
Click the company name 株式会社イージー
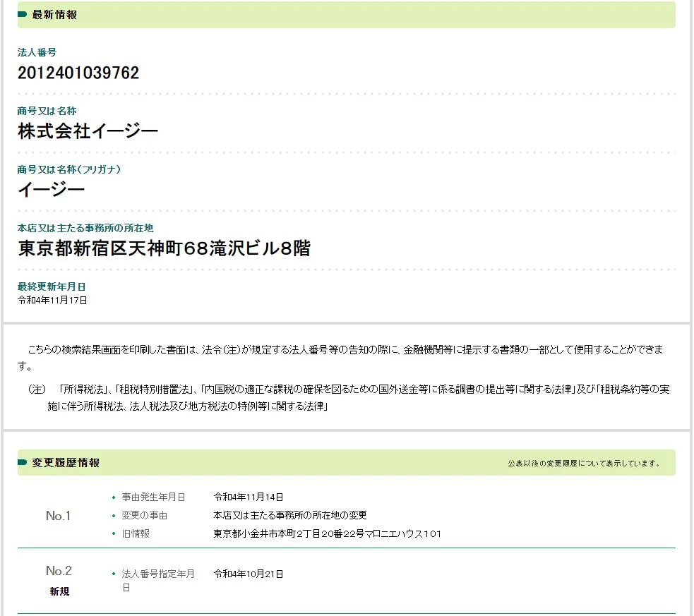pos(88,131)
